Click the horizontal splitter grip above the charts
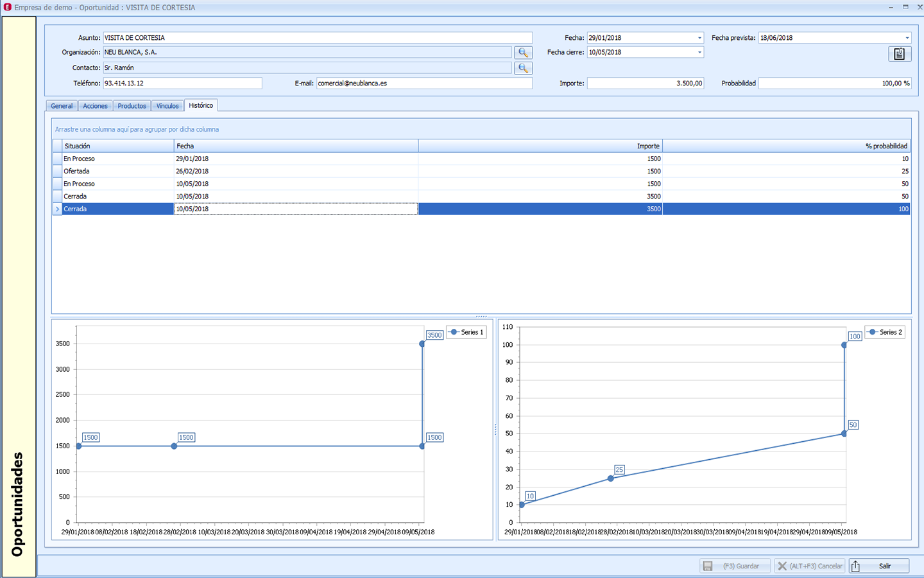Viewport: 924px width, 578px height. click(x=481, y=316)
